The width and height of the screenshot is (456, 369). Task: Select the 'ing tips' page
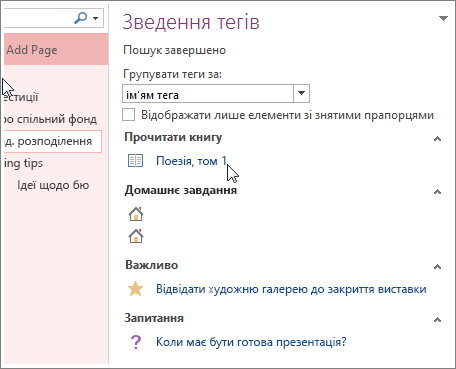[23, 163]
